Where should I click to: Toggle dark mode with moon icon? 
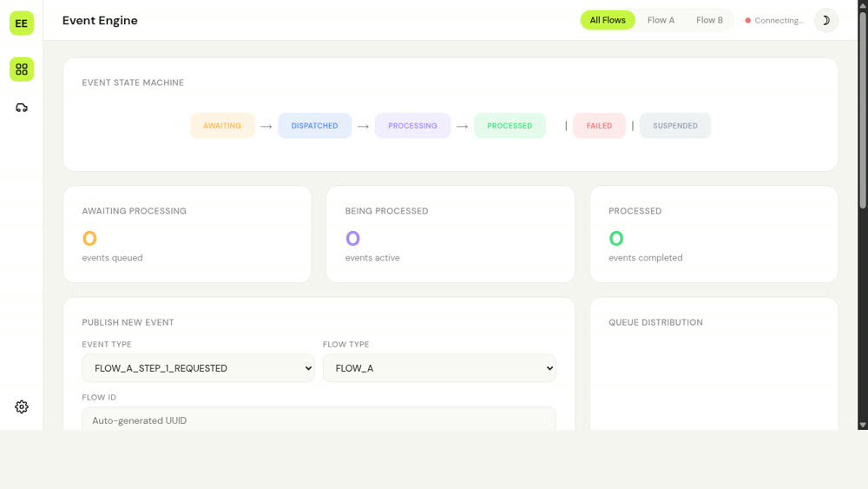(x=825, y=21)
